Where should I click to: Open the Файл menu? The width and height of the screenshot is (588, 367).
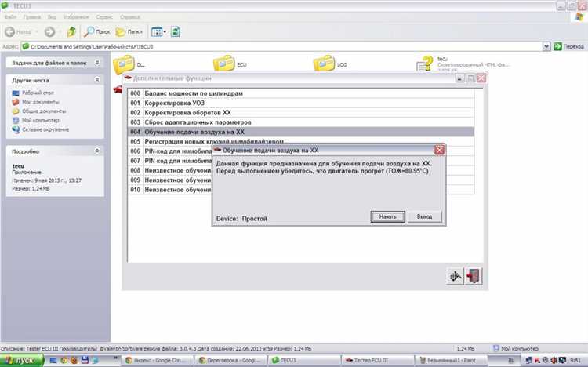coord(11,16)
